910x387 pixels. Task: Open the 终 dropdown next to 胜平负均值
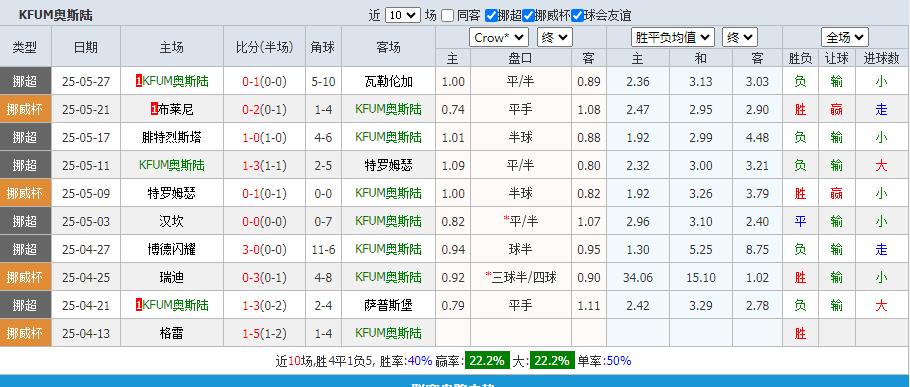coord(740,38)
